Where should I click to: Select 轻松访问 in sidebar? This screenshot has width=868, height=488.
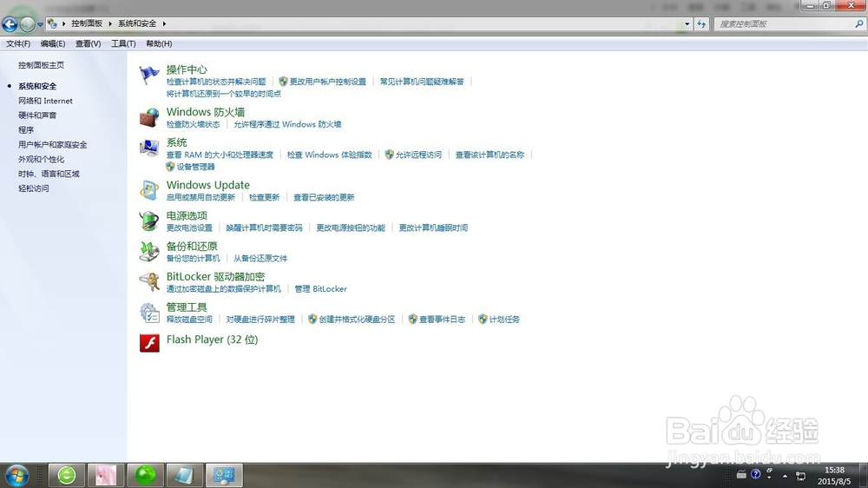pyautogui.click(x=33, y=188)
